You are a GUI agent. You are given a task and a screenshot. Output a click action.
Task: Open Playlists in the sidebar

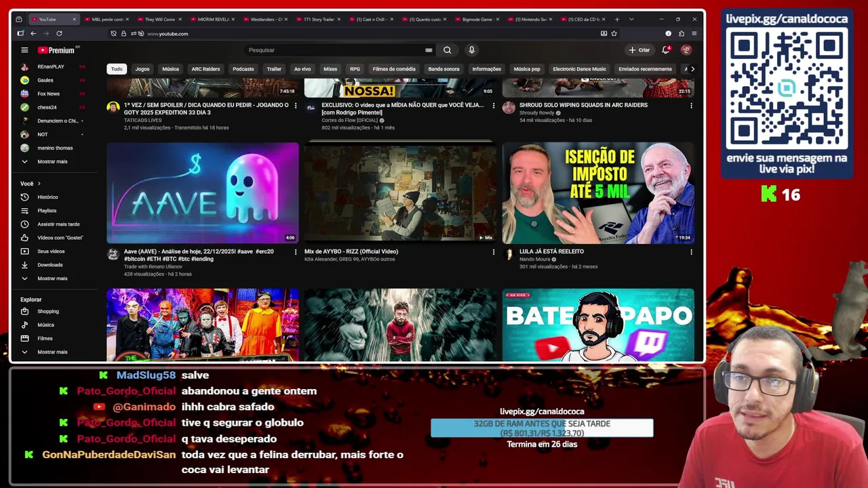click(x=47, y=211)
